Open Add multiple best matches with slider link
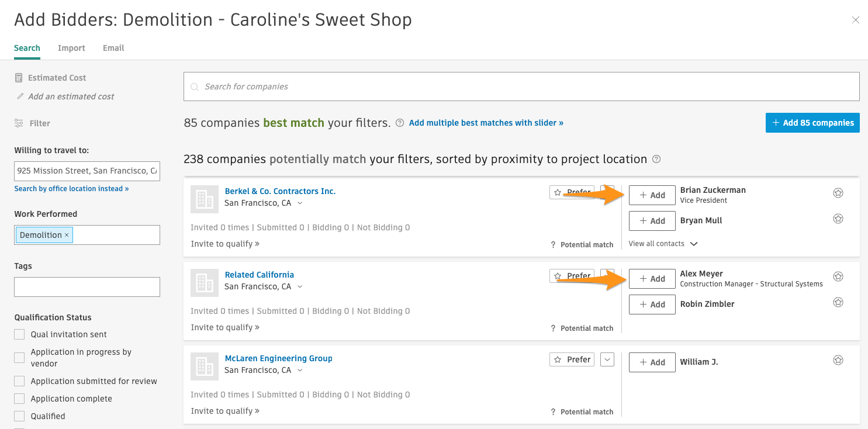The image size is (868, 429). [486, 123]
